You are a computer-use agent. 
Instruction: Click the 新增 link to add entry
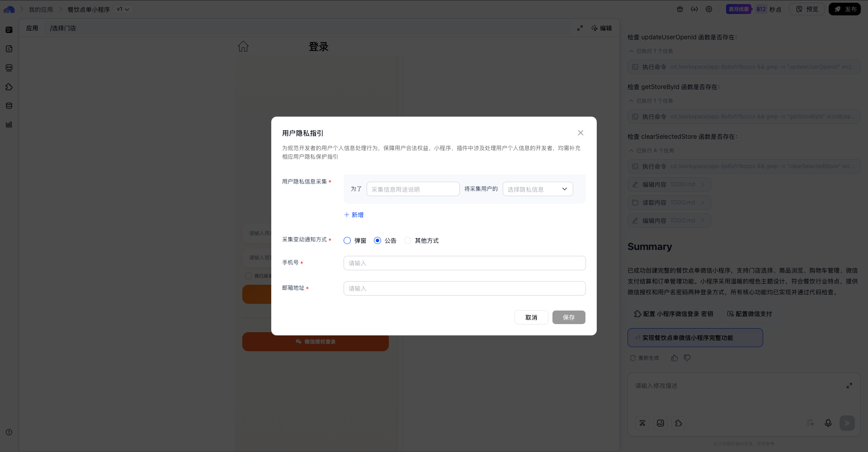click(x=354, y=215)
